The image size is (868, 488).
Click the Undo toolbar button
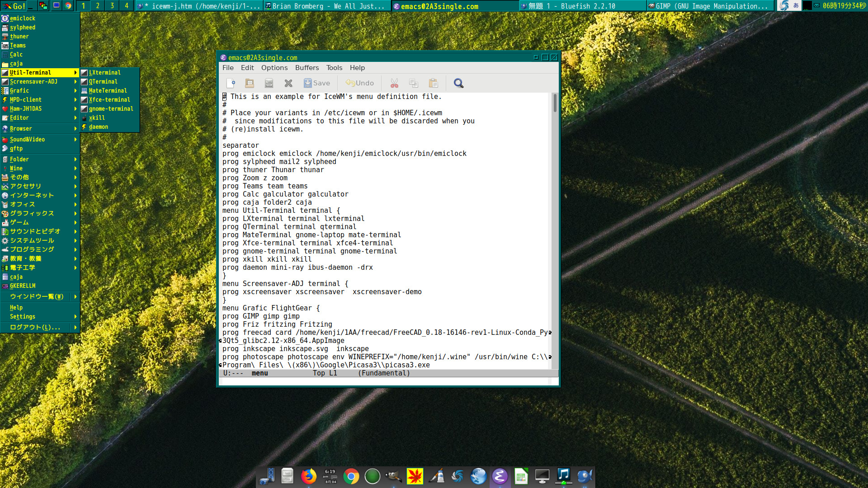tap(360, 83)
